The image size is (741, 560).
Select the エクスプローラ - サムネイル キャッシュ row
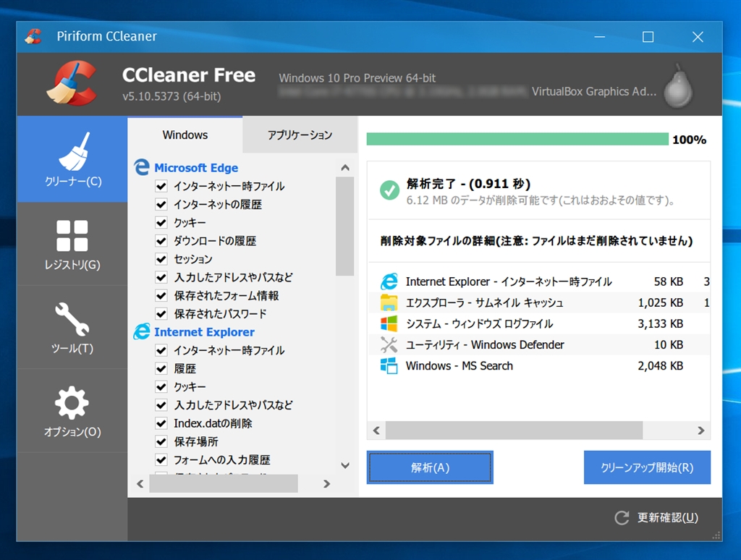(x=538, y=302)
